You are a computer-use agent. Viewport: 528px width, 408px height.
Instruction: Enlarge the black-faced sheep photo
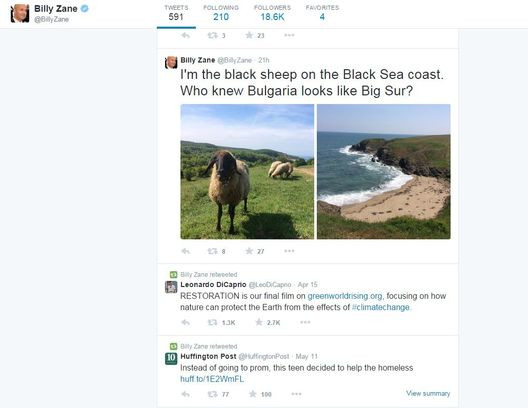coord(247,172)
